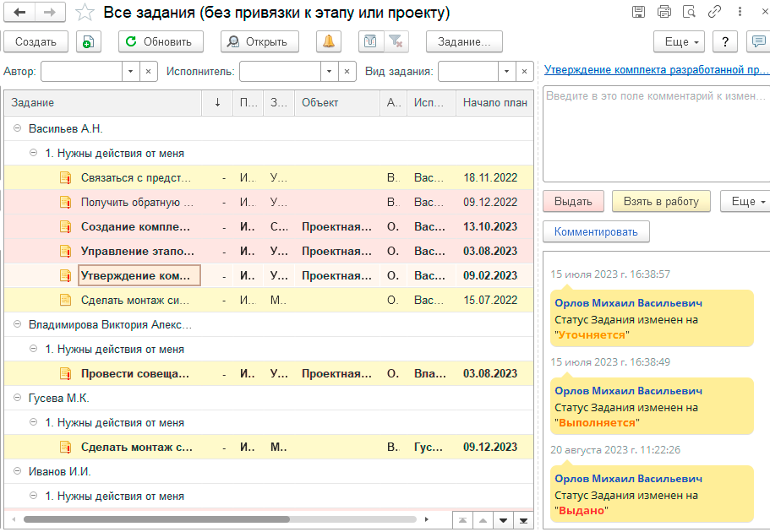This screenshot has height=532, width=770.
Task: Open the Еще menu in top toolbar
Action: point(680,42)
